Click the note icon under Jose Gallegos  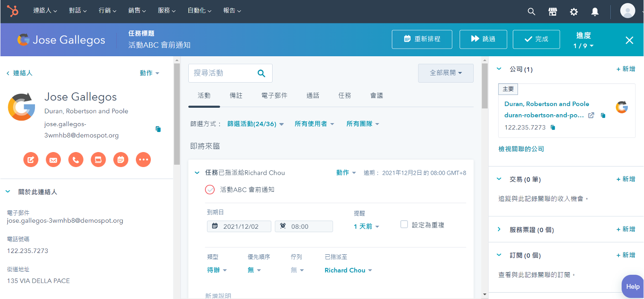pyautogui.click(x=31, y=160)
